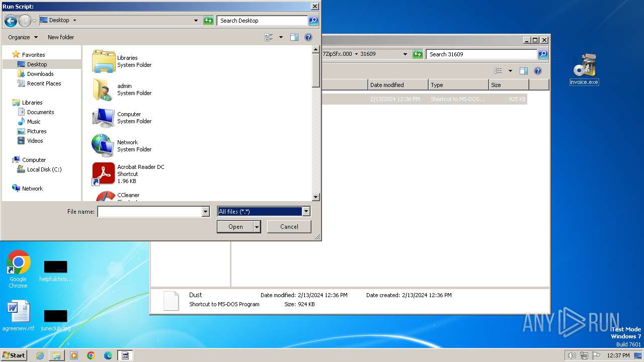Click help icon in 31609 Explorer window
644x362 pixels.
[538, 71]
